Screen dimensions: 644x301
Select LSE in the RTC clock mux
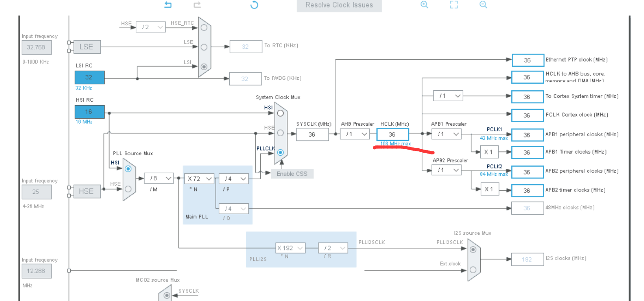tap(204, 47)
